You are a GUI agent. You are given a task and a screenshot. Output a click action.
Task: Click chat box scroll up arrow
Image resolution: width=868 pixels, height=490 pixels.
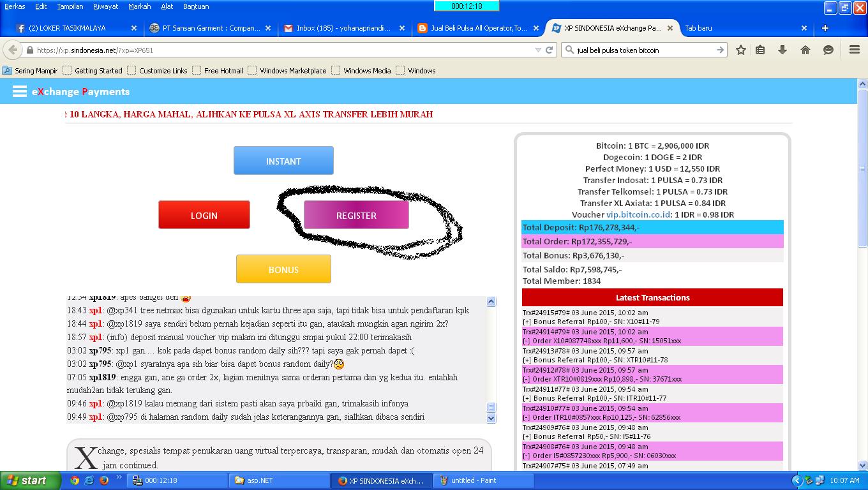[491, 301]
